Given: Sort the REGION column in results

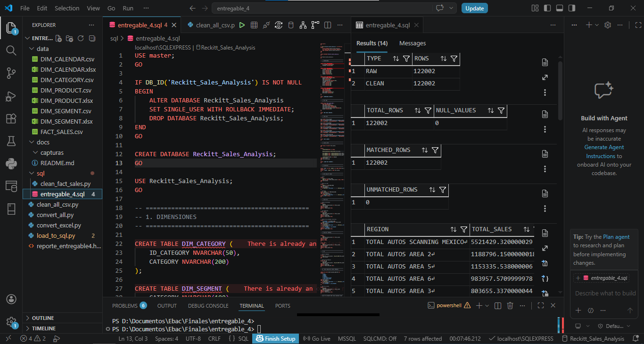Looking at the screenshot, I should click(x=454, y=229).
